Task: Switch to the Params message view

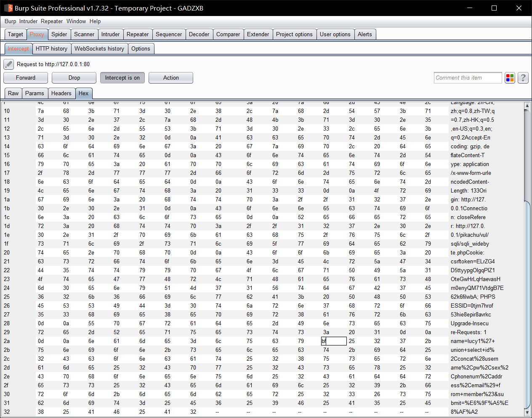Action: (x=35, y=93)
